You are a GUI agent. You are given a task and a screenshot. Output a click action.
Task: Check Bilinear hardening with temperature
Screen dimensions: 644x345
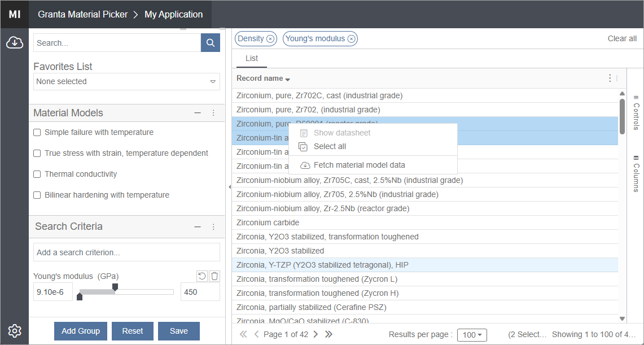click(37, 195)
